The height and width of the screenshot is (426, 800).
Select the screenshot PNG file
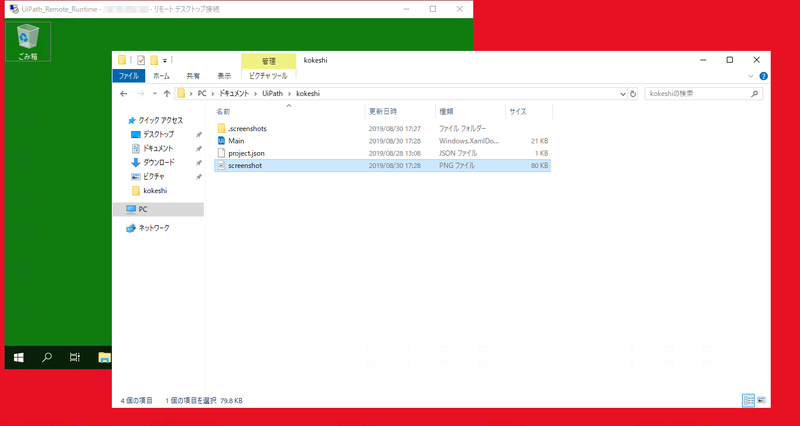pyautogui.click(x=382, y=165)
